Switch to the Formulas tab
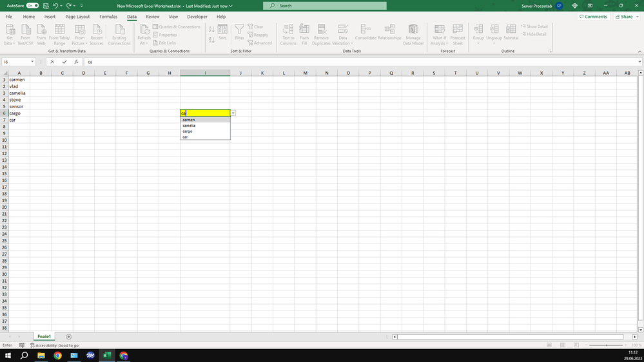 pos(108,17)
